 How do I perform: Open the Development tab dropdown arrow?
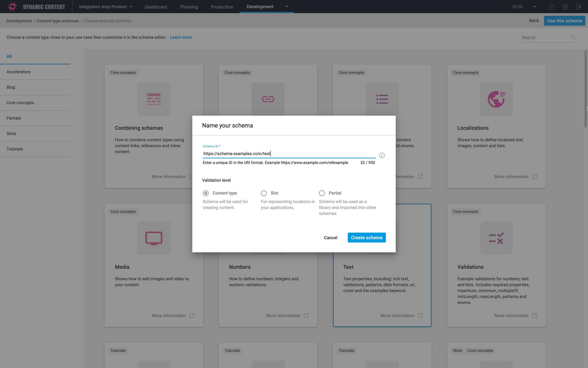point(287,7)
